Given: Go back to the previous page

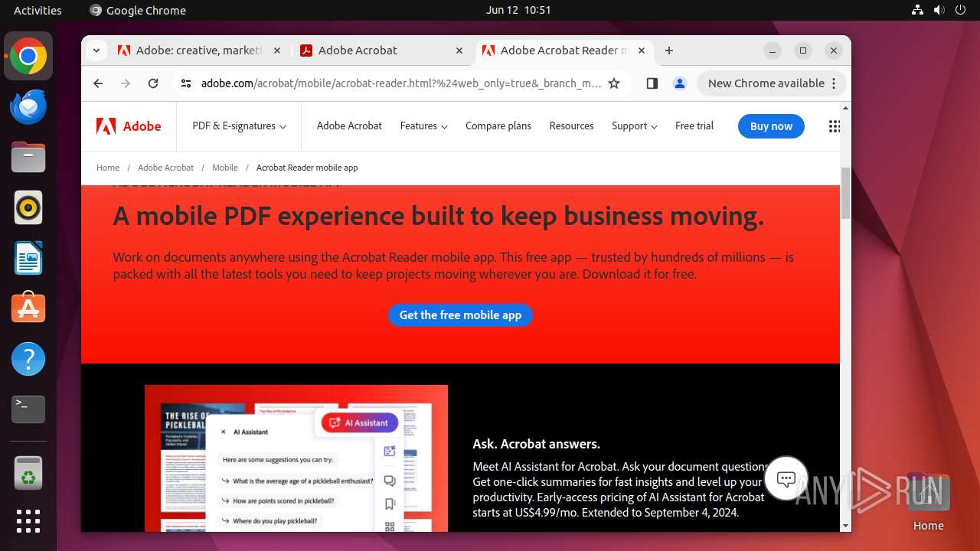Looking at the screenshot, I should (x=98, y=83).
